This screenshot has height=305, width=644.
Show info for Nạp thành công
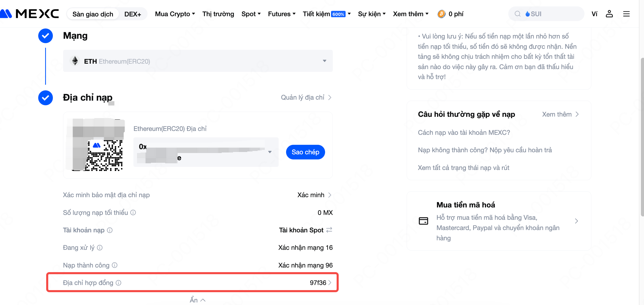(x=114, y=265)
